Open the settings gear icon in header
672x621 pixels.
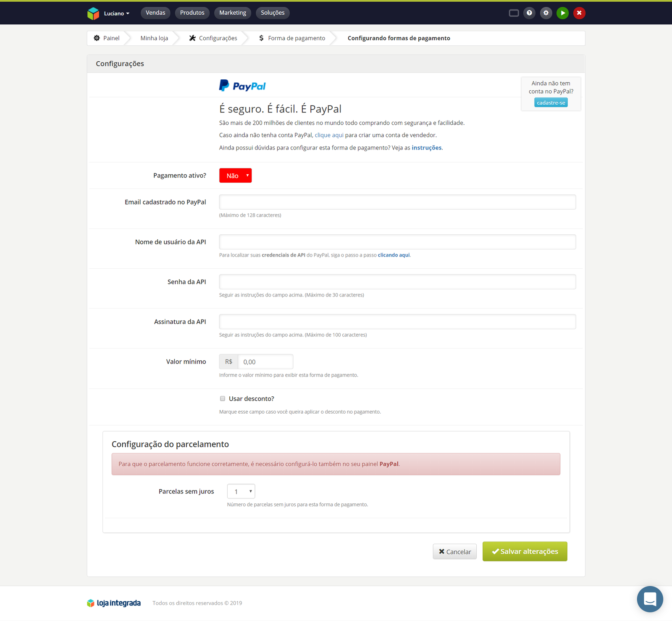pyautogui.click(x=546, y=13)
